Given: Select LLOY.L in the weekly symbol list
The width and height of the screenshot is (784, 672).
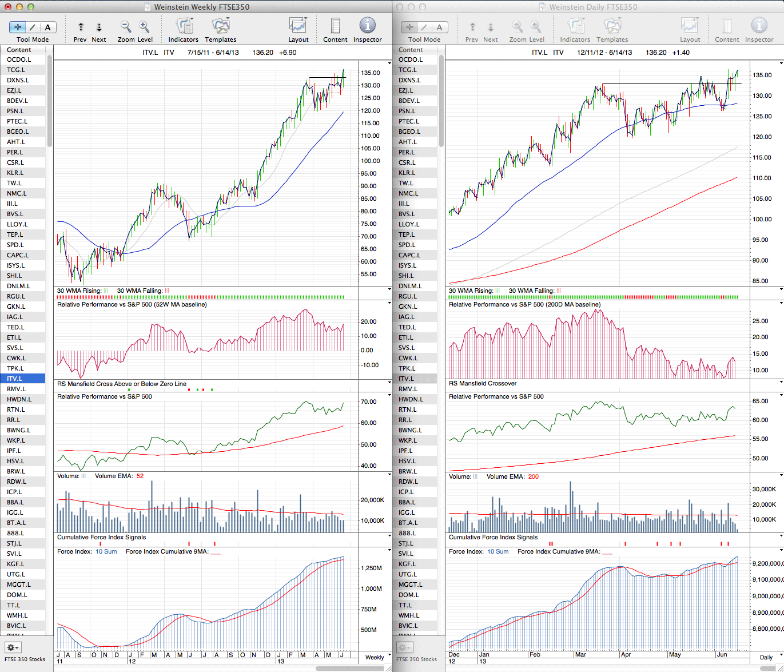Looking at the screenshot, I should 17,224.
